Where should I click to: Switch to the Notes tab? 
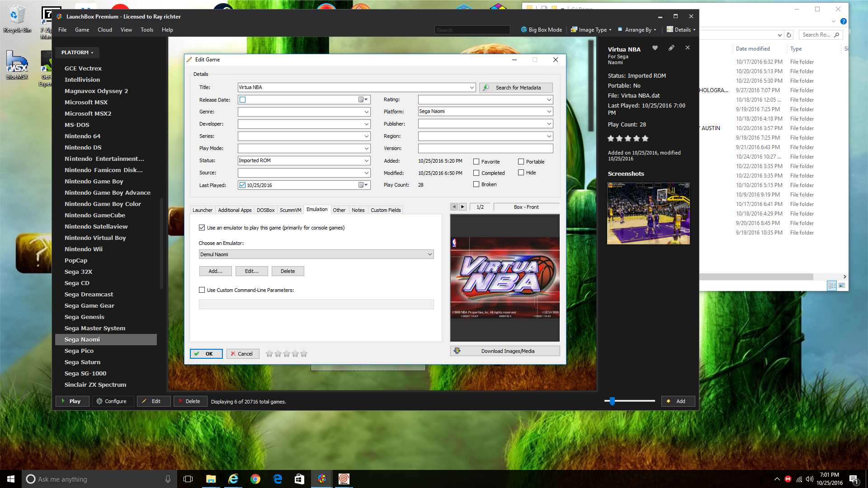[358, 210]
